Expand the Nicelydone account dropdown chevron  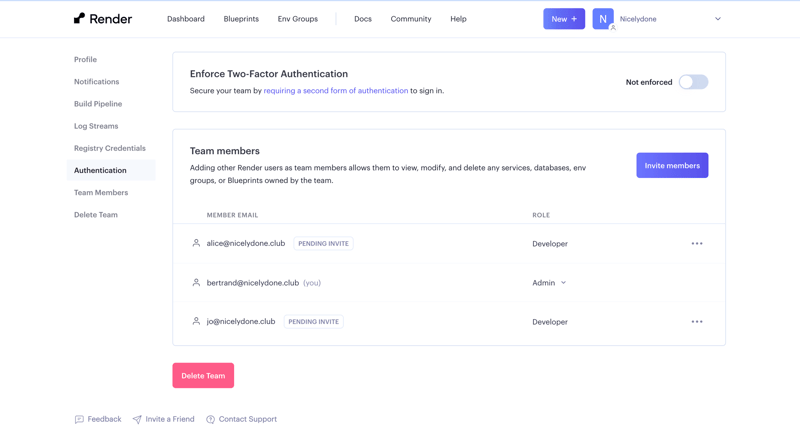(x=717, y=19)
